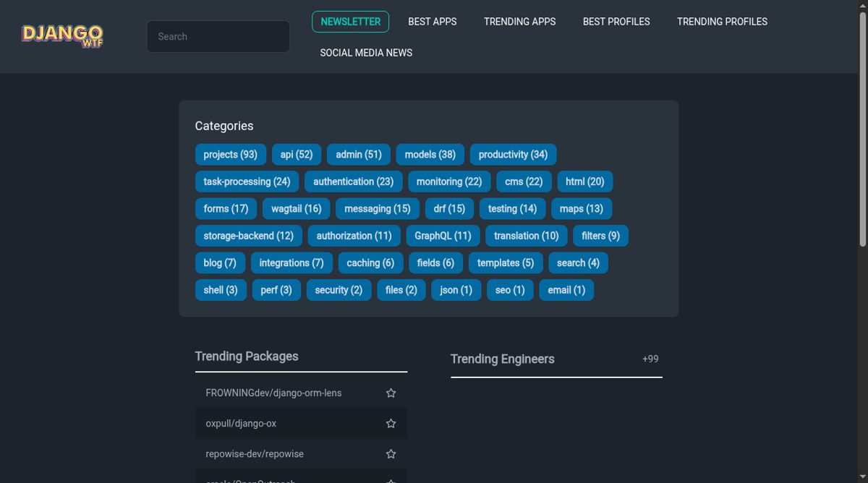Viewport: 868px width, 483px height.
Task: Open Best Profiles page
Action: 616,22
